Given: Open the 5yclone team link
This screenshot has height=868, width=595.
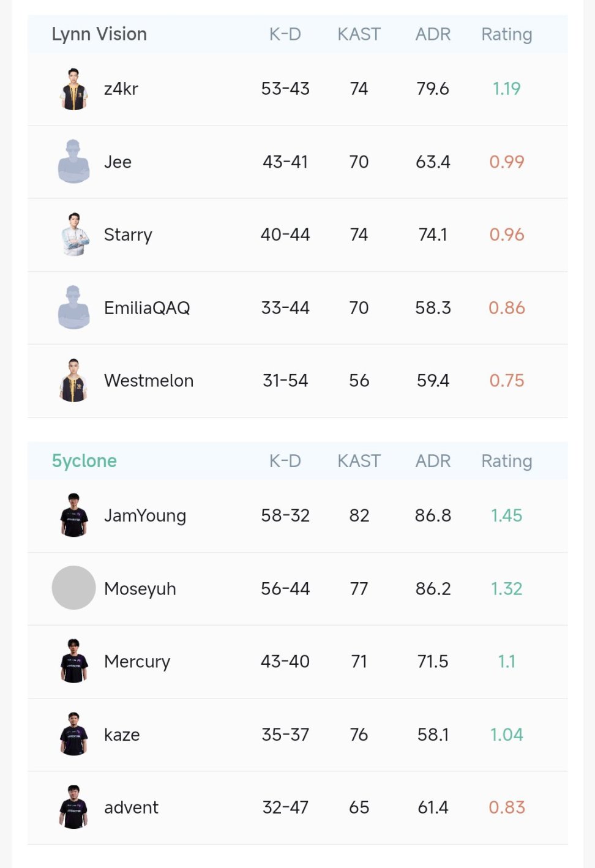Looking at the screenshot, I should coord(84,461).
